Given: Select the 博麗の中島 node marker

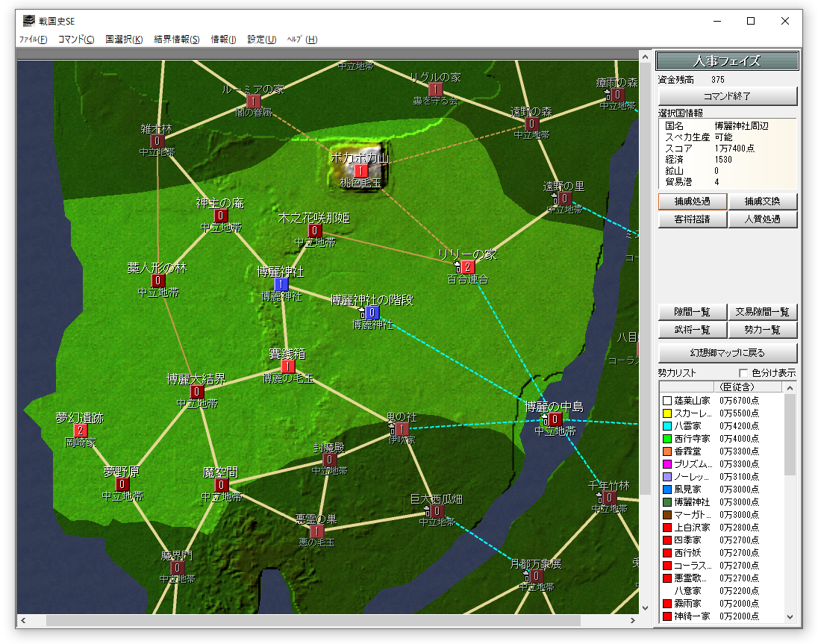Looking at the screenshot, I should click(555, 419).
